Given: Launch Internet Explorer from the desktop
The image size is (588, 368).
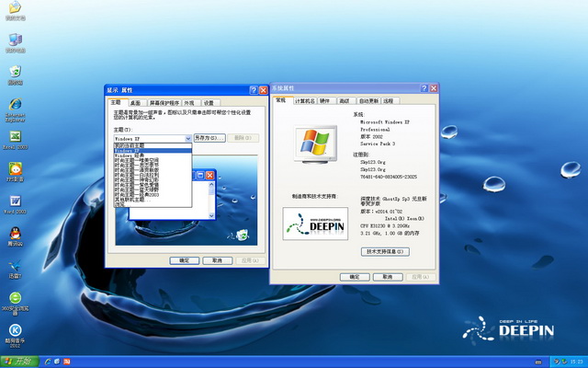Looking at the screenshot, I should [x=15, y=106].
